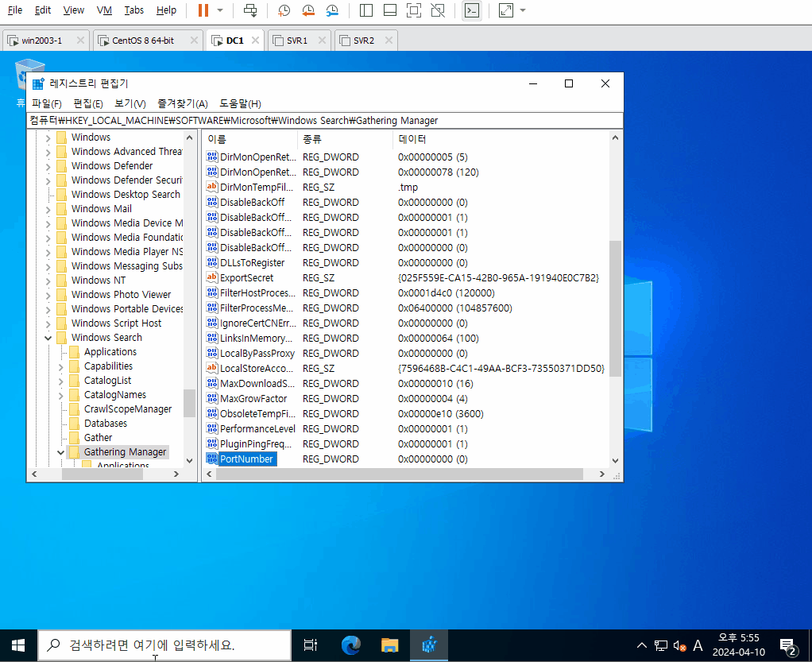
Task: Open File Explorer from the taskbar
Action: [x=389, y=645]
